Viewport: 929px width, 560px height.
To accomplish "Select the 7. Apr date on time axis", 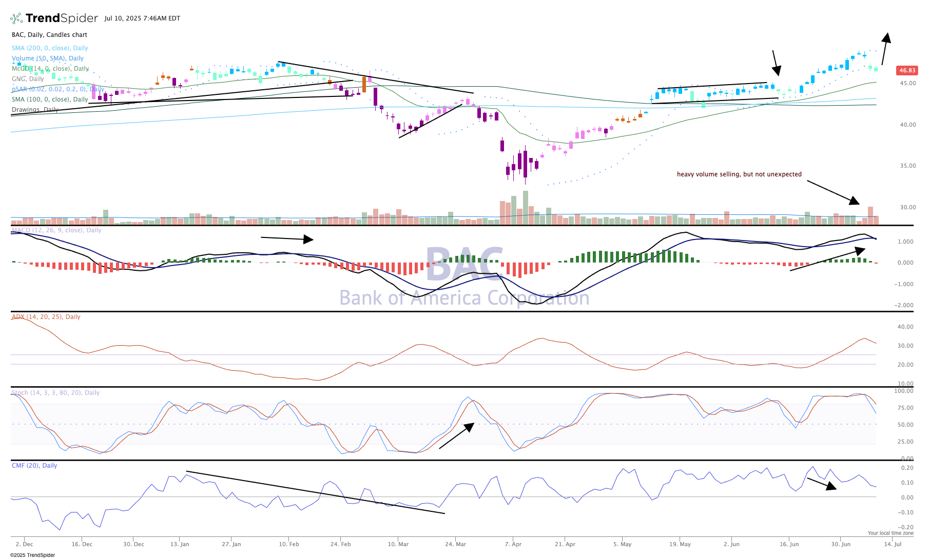I will (513, 544).
